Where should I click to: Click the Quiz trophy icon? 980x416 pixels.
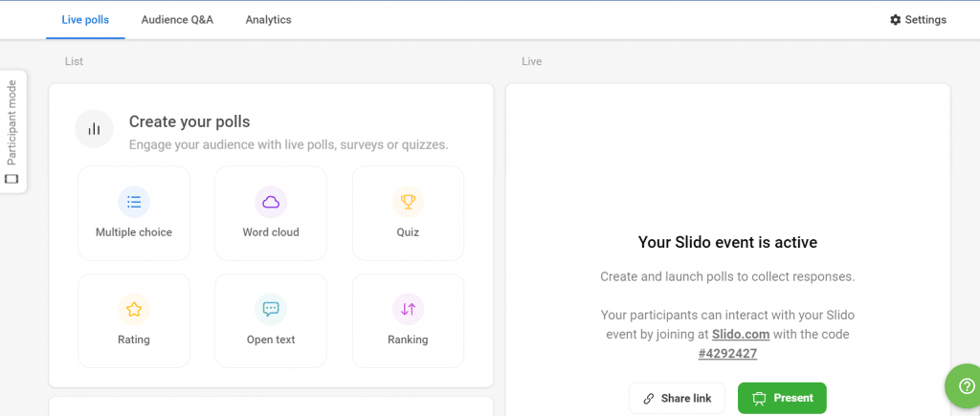pyautogui.click(x=408, y=202)
